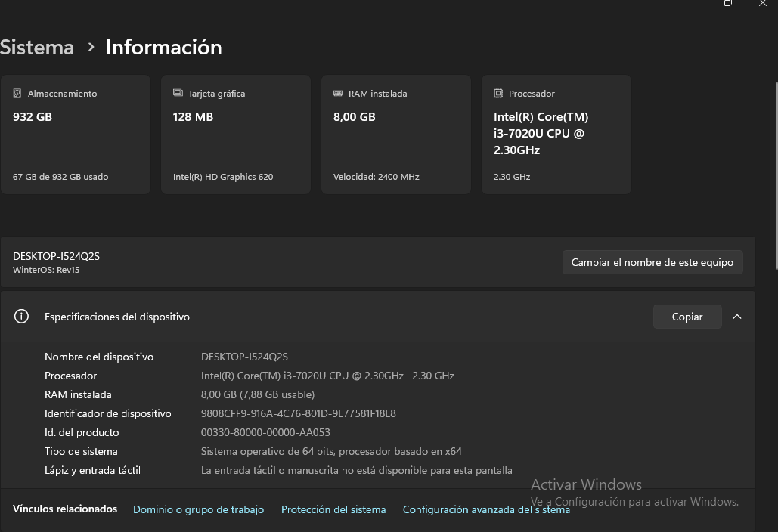Open the Dominio o grupo de trabajo link
The image size is (778, 532).
click(x=198, y=509)
